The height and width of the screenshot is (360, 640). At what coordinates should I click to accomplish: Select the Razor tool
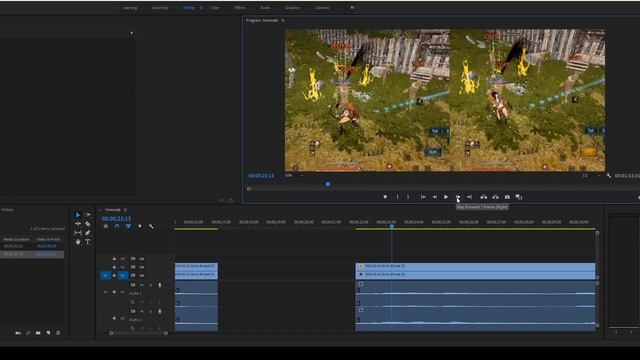(87, 224)
